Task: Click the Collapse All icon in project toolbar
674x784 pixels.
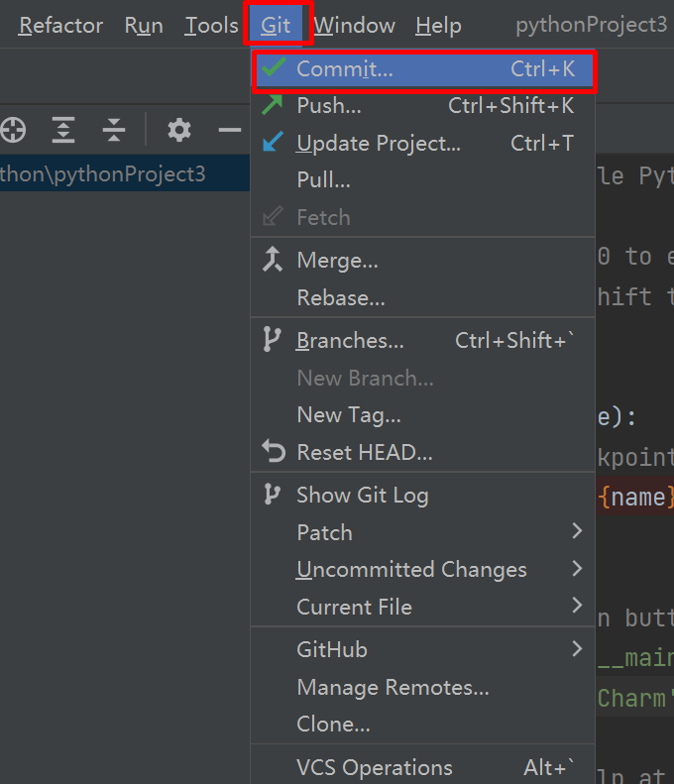Action: 114,130
